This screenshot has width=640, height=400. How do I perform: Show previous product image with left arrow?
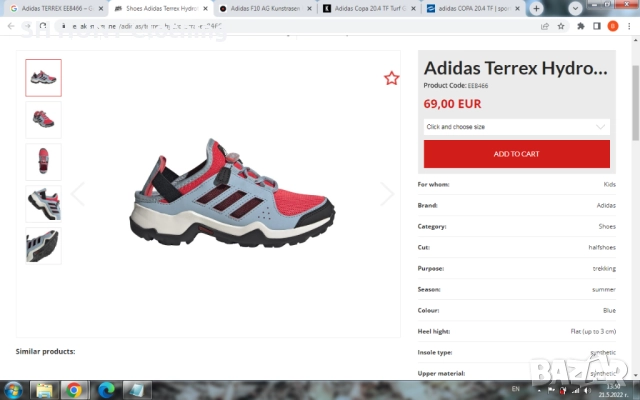(78, 194)
